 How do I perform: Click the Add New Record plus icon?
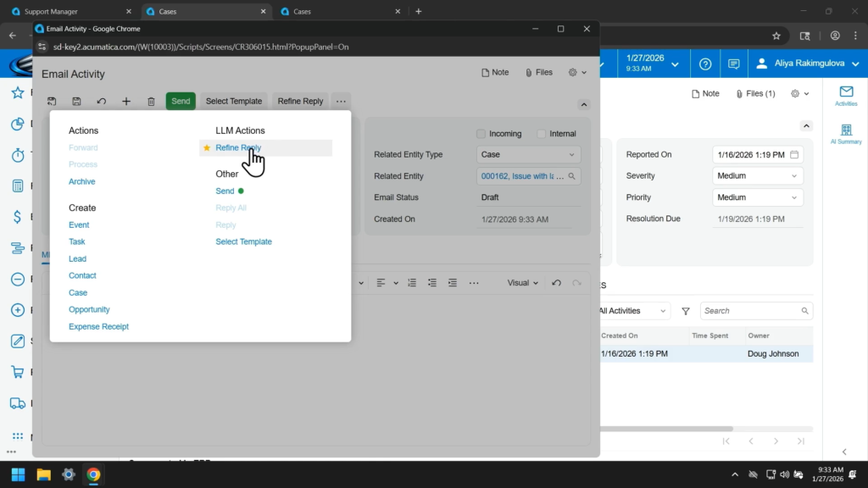coord(126,101)
